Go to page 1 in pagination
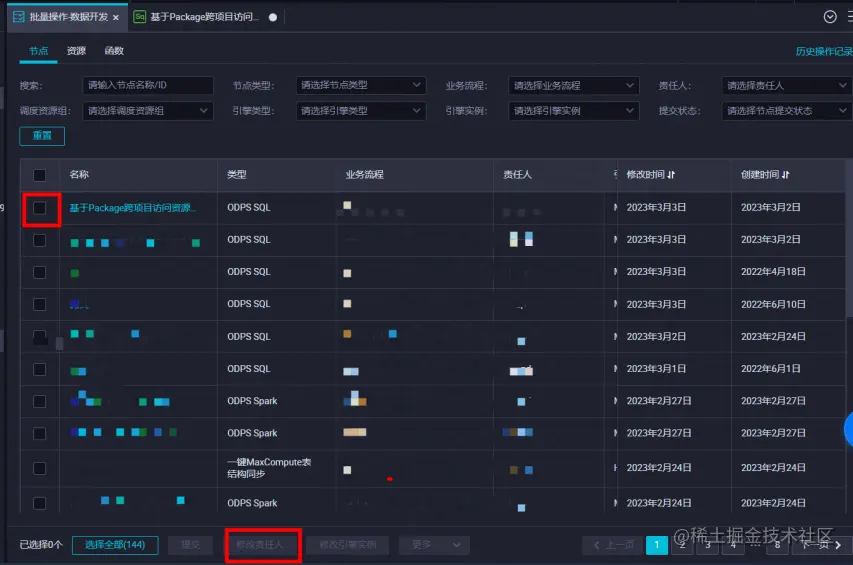 [657, 545]
